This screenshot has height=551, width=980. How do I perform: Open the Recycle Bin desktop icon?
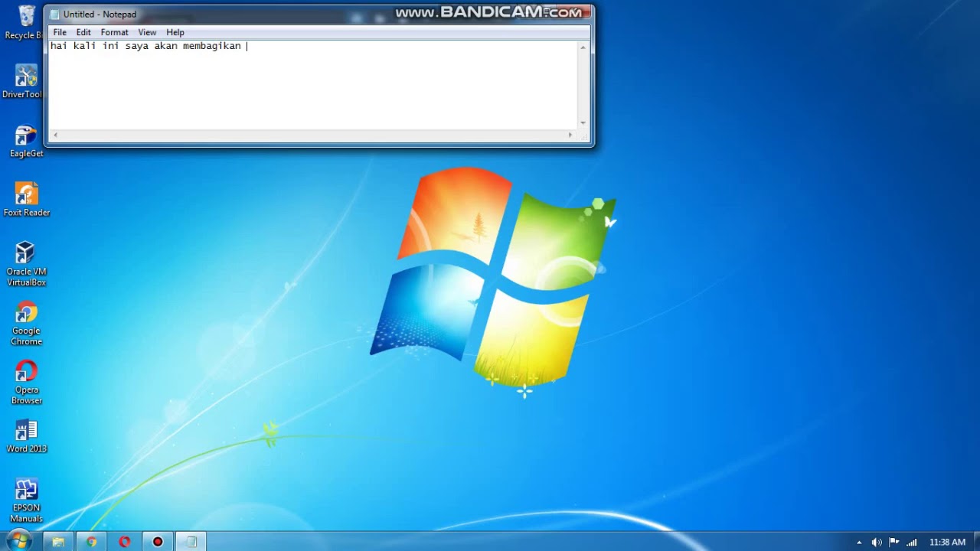coord(26,21)
